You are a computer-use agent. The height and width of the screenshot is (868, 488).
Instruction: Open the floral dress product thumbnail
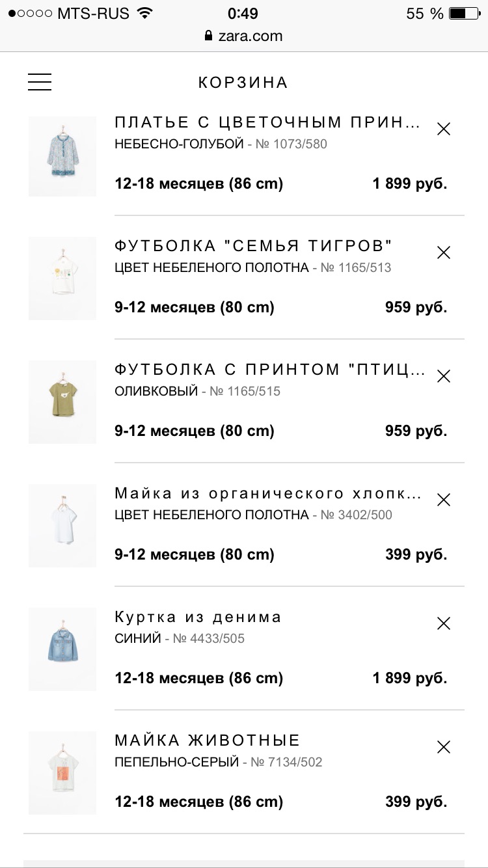[x=62, y=156]
